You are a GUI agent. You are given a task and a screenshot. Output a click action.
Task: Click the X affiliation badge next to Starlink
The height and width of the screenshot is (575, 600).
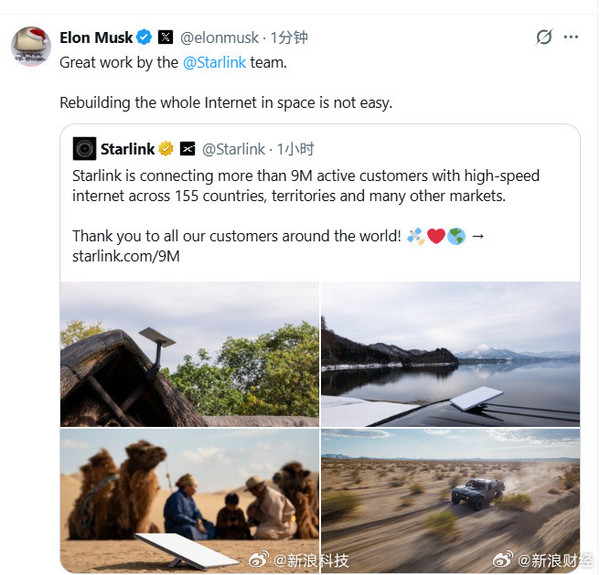(187, 149)
